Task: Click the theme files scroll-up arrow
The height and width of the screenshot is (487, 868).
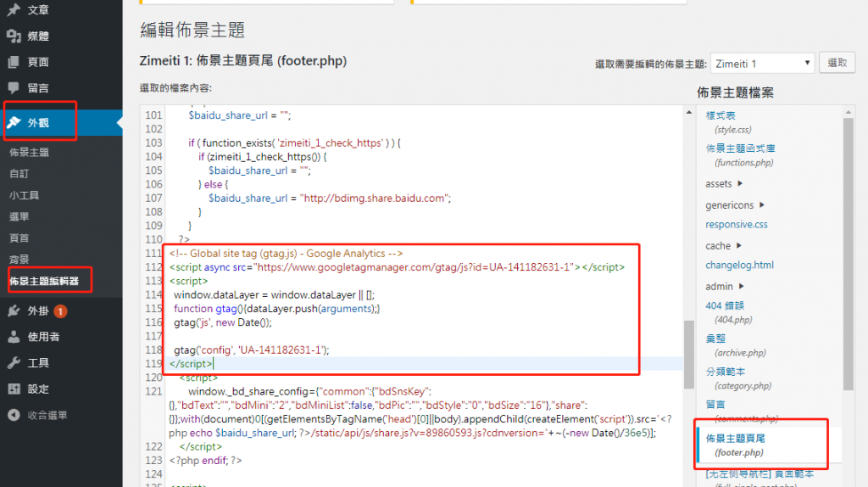Action: click(x=848, y=113)
